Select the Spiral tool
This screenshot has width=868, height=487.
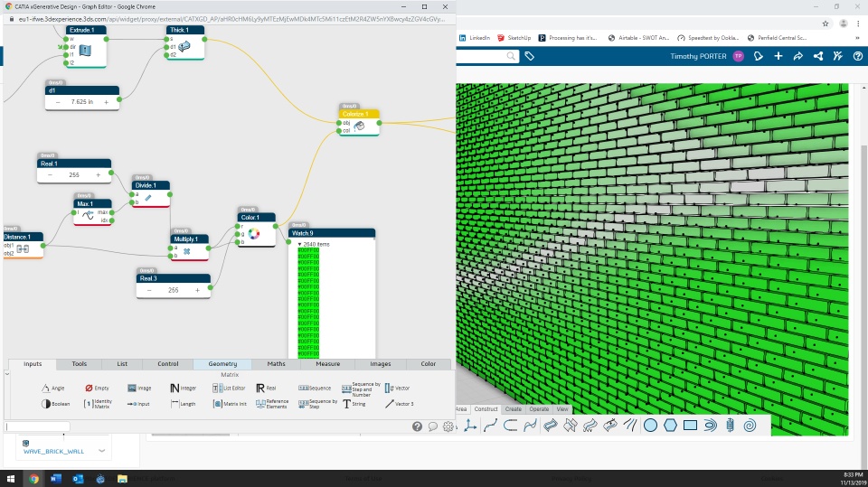(750, 425)
